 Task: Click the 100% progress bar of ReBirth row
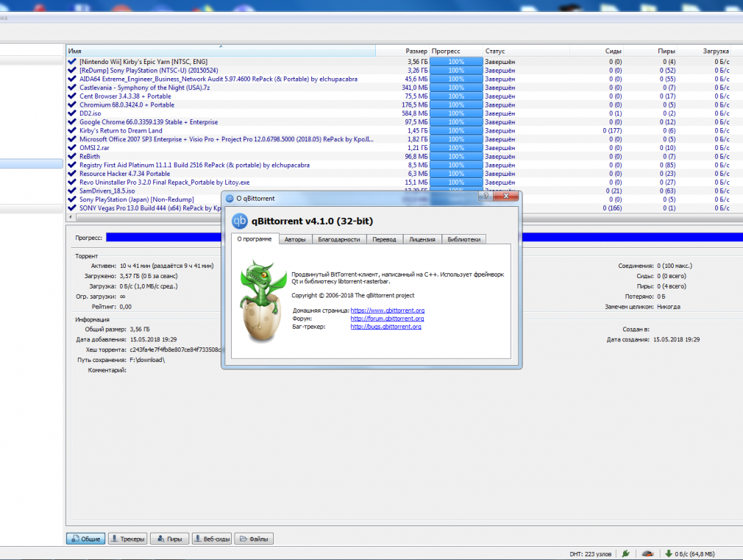pyautogui.click(x=456, y=157)
